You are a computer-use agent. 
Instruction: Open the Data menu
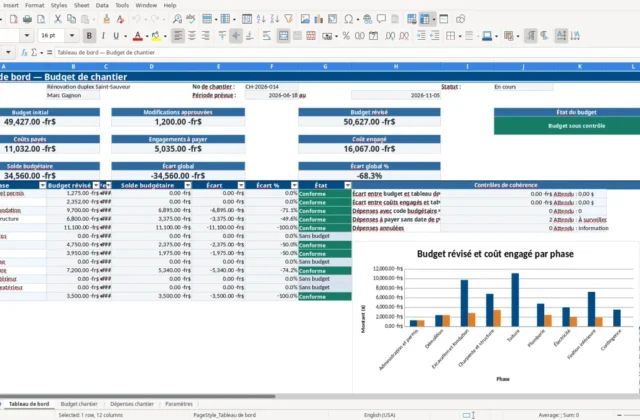(x=102, y=5)
